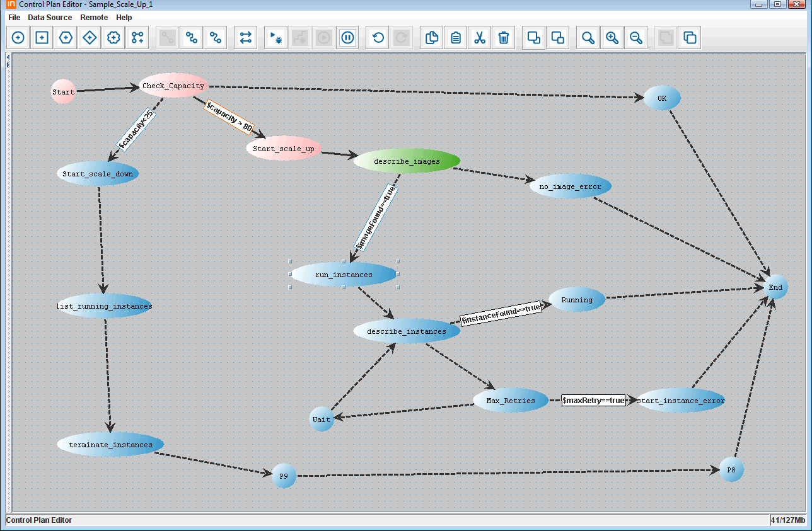Copy selection with the copy icon

click(432, 38)
